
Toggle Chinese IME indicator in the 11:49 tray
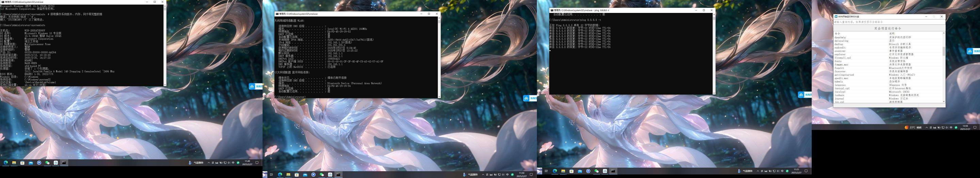pyautogui.click(x=233, y=163)
